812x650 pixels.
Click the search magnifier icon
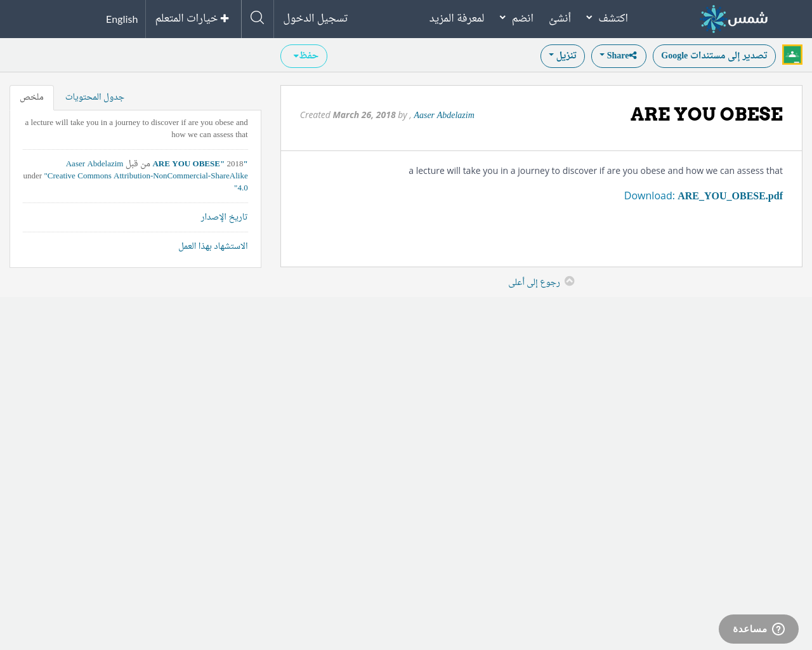(x=257, y=18)
